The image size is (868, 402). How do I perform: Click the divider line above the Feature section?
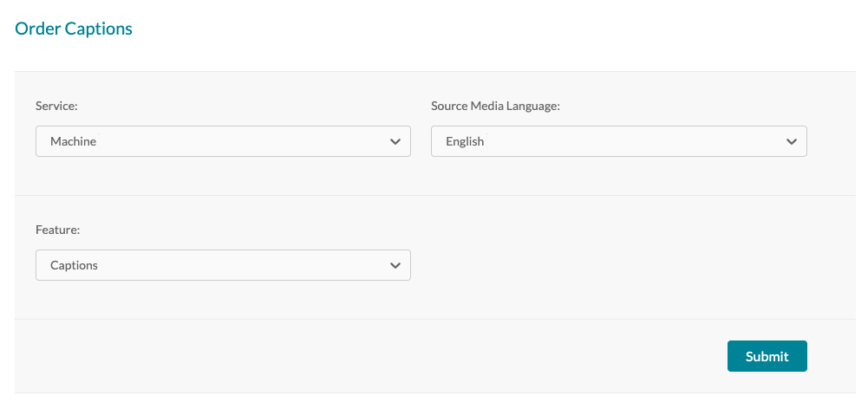[x=434, y=195]
